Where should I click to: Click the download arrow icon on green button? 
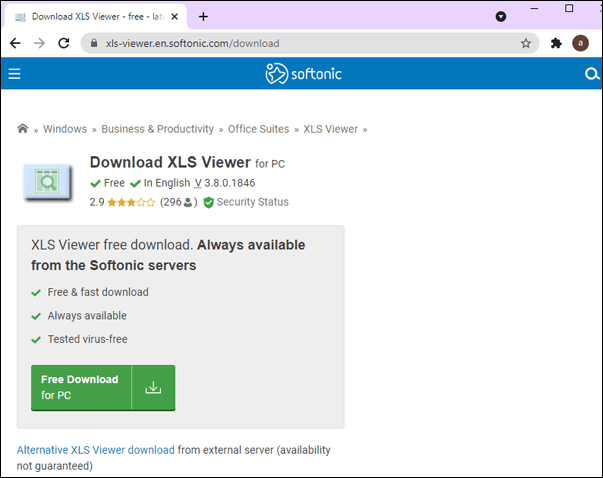pyautogui.click(x=153, y=387)
